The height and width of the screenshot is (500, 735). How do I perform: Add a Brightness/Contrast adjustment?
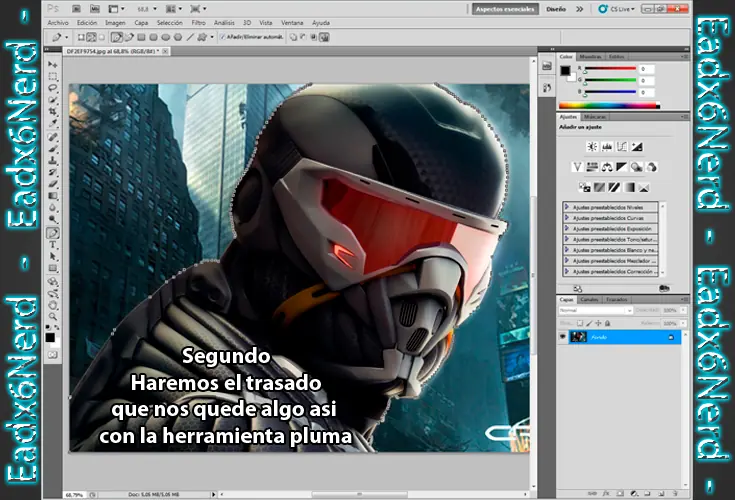(592, 147)
